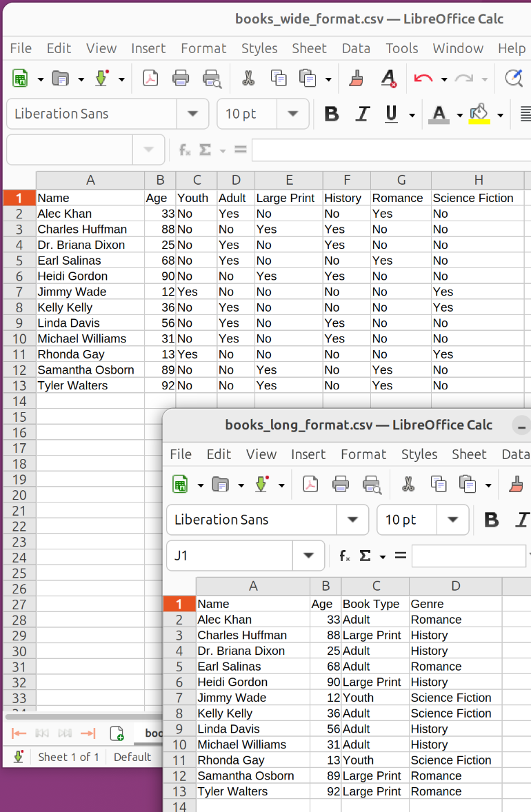The width and height of the screenshot is (531, 812).
Task: Select column C header in books_long_format window
Action: click(x=376, y=586)
